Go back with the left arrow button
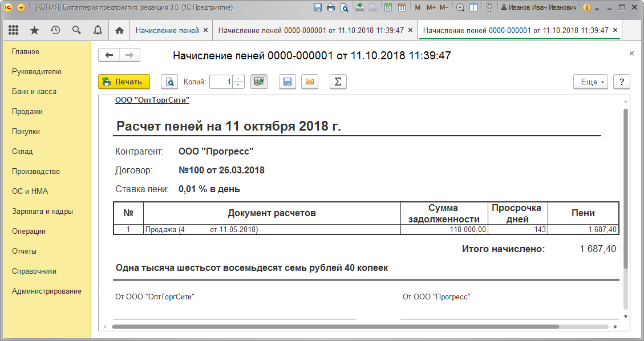The height and width of the screenshot is (341, 644). click(x=109, y=55)
